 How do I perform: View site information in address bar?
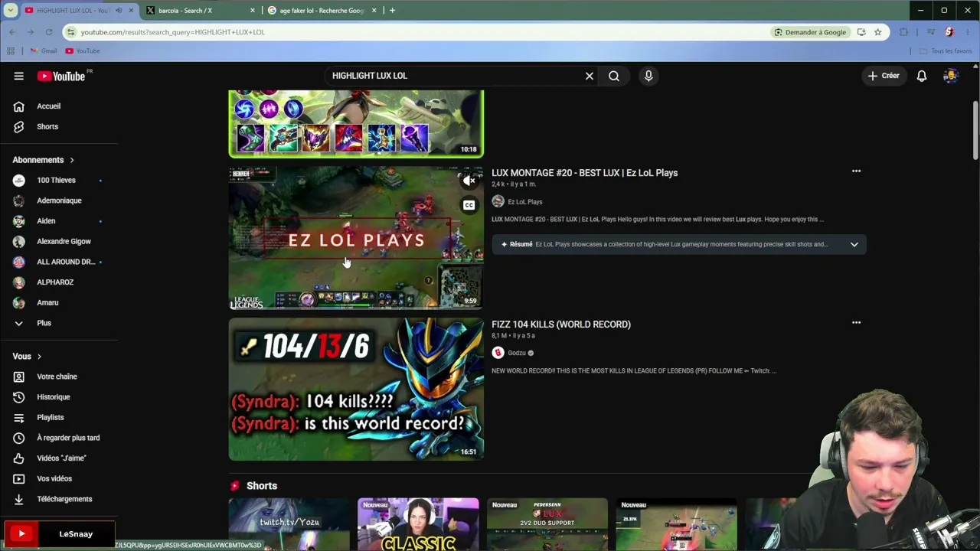tap(70, 32)
